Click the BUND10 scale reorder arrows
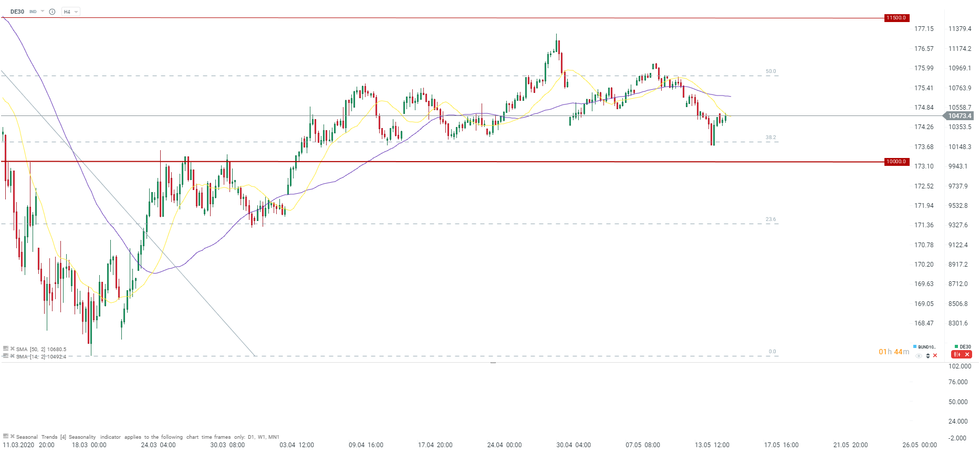The width and height of the screenshot is (980, 454). pyautogui.click(x=927, y=355)
